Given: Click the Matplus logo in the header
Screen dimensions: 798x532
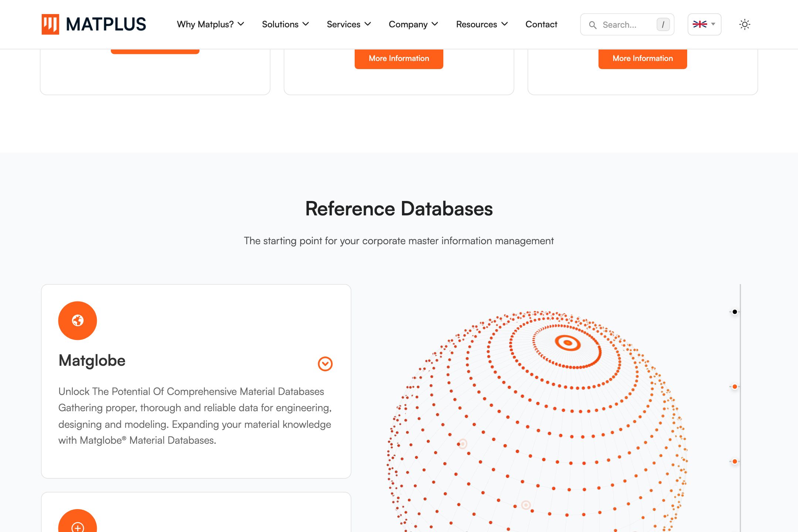Looking at the screenshot, I should pyautogui.click(x=94, y=24).
